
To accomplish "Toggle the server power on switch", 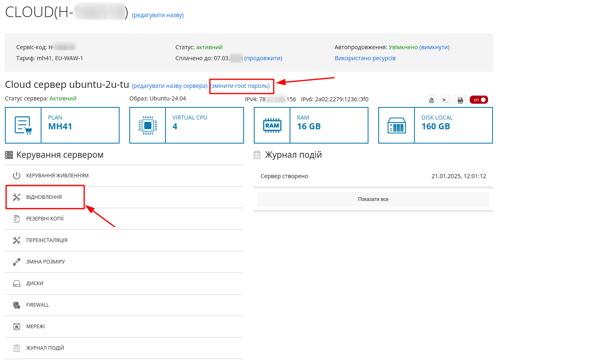I will coord(479,100).
